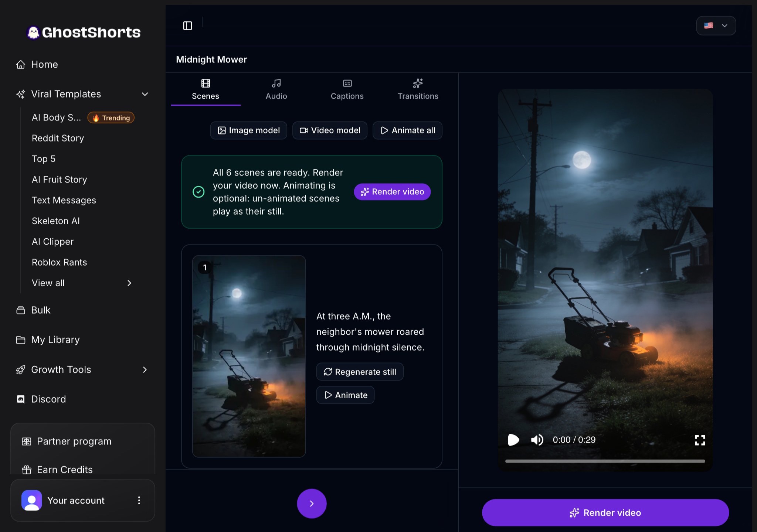Open the Roblox Rants template
Screen dimensions: 757x532
pyautogui.click(x=60, y=262)
